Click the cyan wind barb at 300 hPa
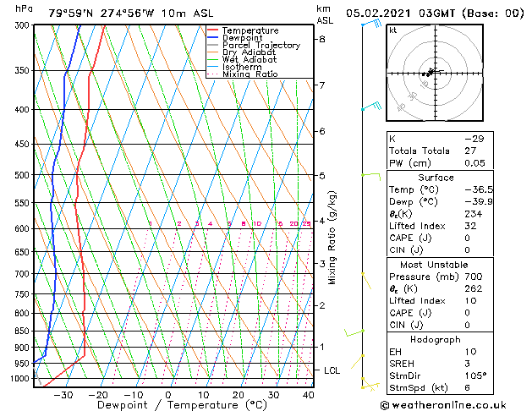 pyautogui.click(x=371, y=24)
